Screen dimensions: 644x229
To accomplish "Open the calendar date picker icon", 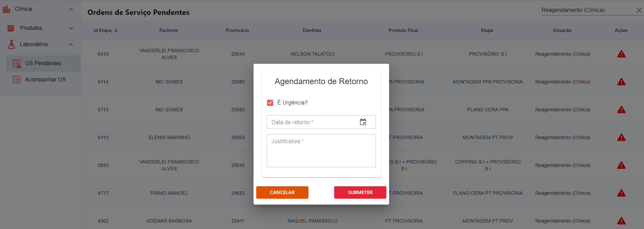I will [x=363, y=122].
